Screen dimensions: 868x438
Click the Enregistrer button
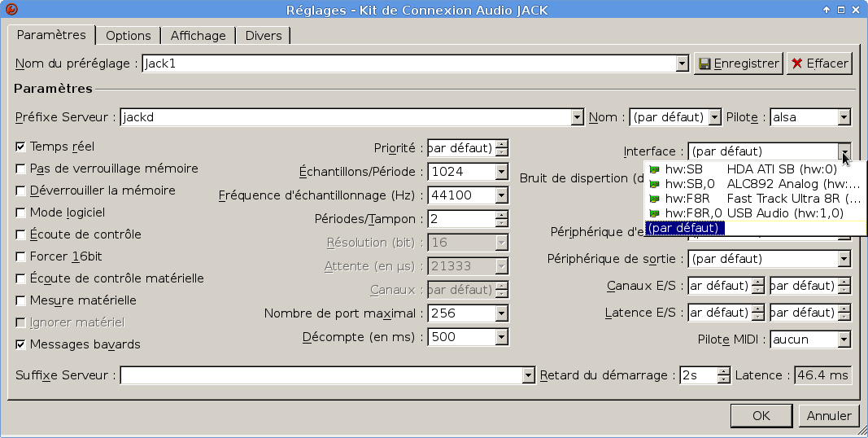(x=738, y=64)
